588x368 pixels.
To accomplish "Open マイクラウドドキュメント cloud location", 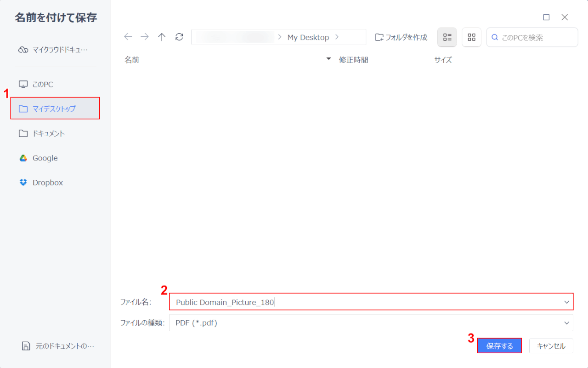I will (55, 50).
